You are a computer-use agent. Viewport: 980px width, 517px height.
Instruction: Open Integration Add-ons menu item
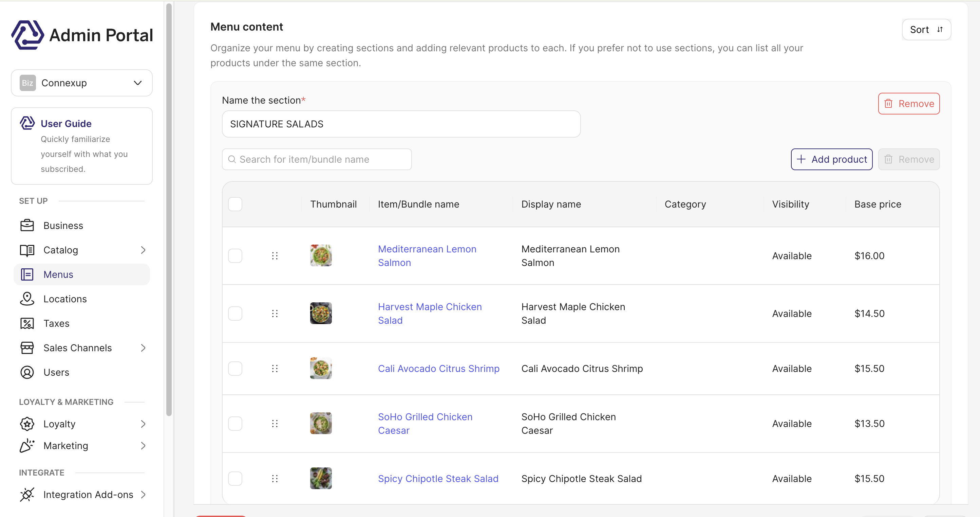(88, 494)
